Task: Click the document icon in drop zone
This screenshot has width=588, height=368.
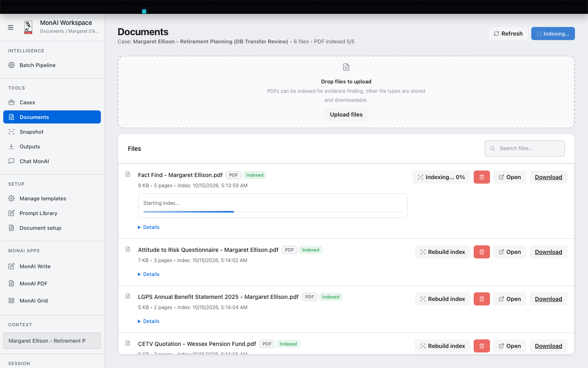Action: (346, 67)
